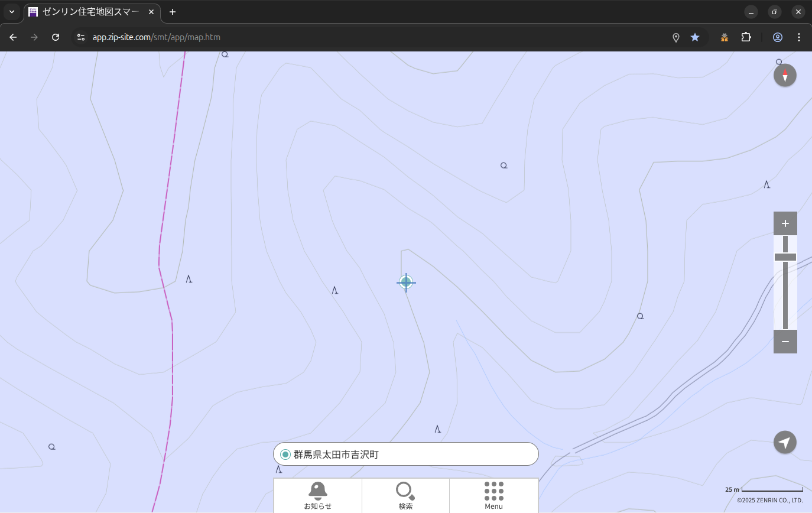Open お知らせ notifications bell
812x513 pixels.
point(317,495)
